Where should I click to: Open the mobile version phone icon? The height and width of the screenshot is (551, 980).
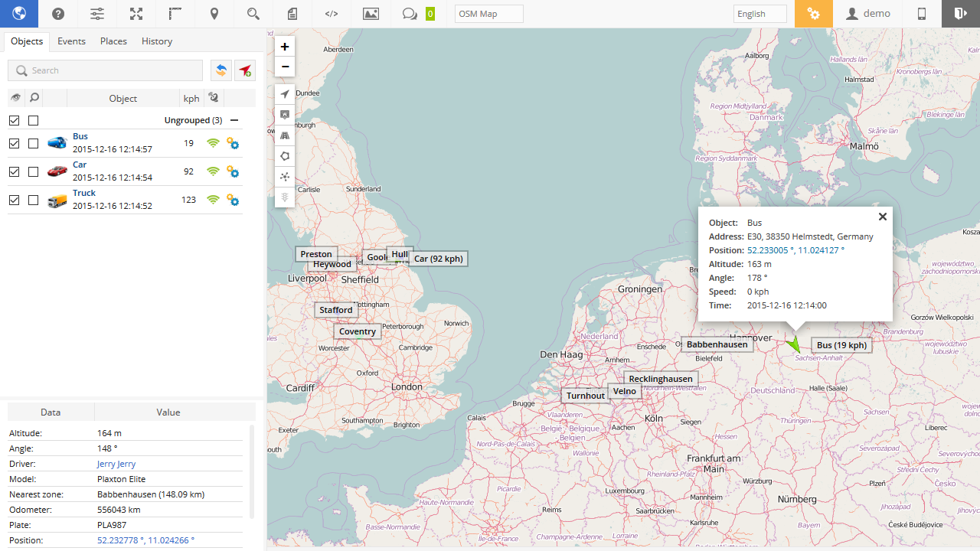pos(922,14)
